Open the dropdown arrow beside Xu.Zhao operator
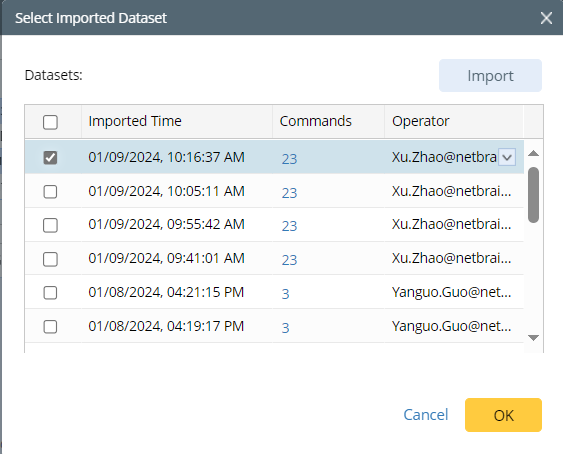 (x=507, y=157)
